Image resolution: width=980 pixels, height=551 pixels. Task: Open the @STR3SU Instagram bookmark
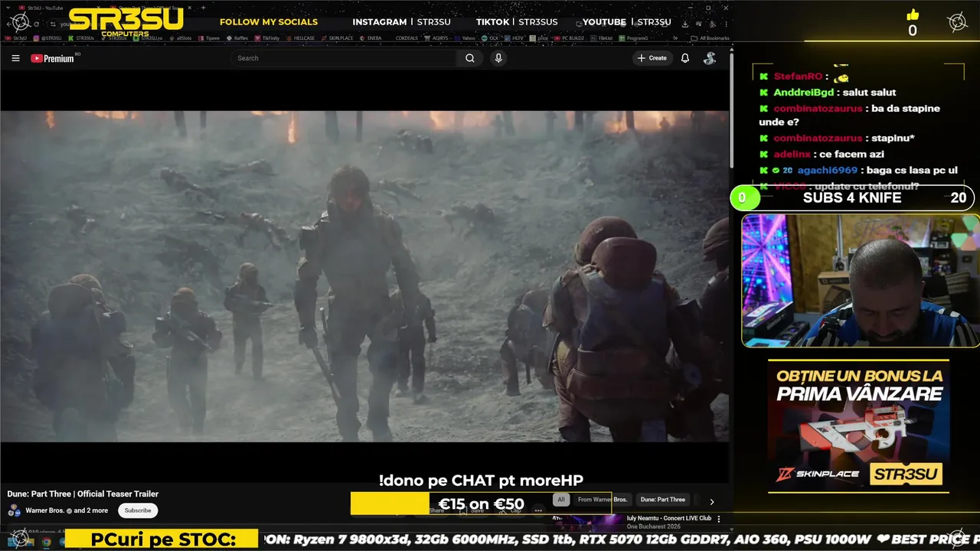click(x=47, y=37)
